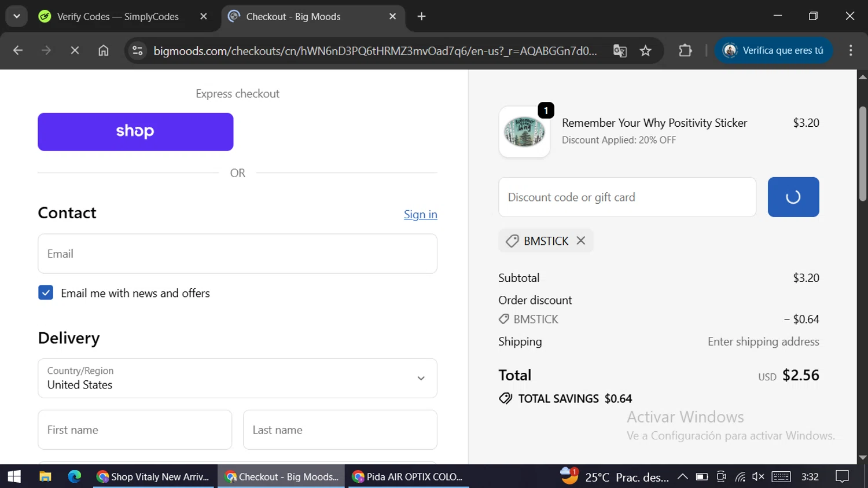Show hidden system tray icons
This screenshot has height=488, width=868.
(683, 476)
